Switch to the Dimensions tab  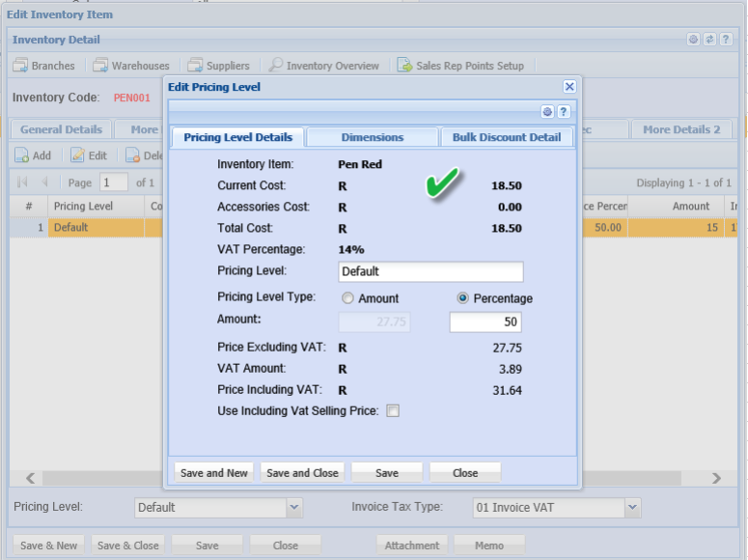(x=373, y=137)
